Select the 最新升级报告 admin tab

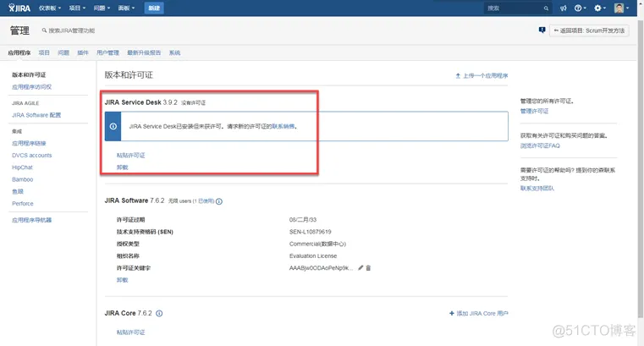click(144, 52)
